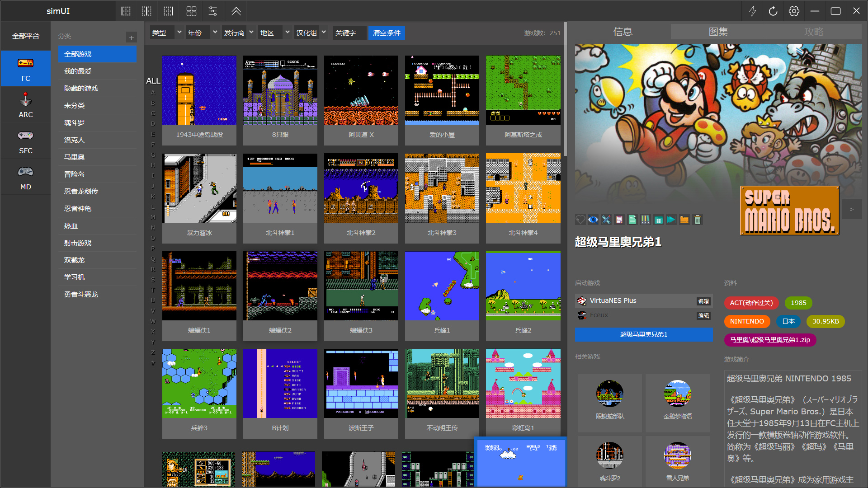Viewport: 868px width, 488px height.
Task: Open the 发行商 publisher dropdown
Action: point(238,33)
